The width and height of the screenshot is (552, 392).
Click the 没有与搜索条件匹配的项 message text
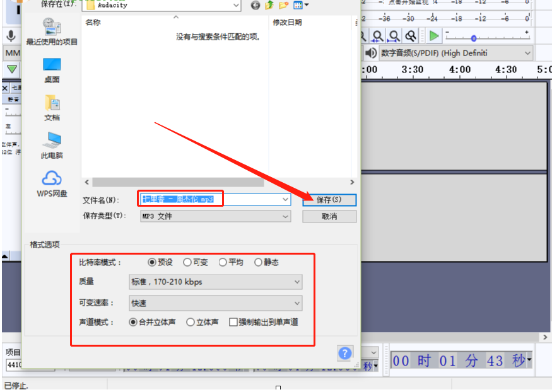click(218, 37)
